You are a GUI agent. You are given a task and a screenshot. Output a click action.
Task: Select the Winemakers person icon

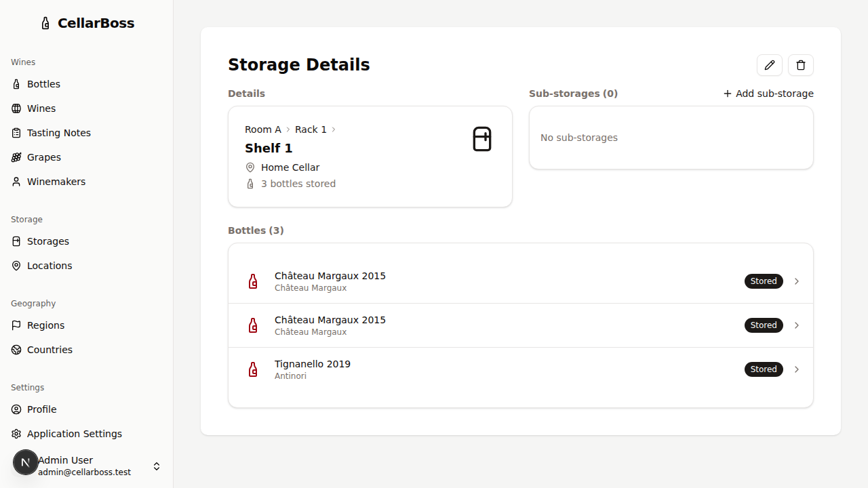pos(16,181)
